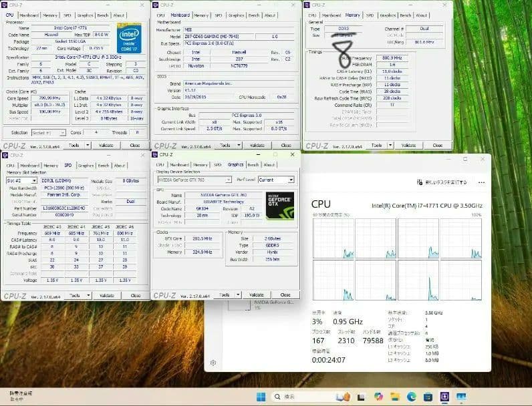Open File Explorer from the taskbar
The image size is (532, 406).
pos(395,397)
